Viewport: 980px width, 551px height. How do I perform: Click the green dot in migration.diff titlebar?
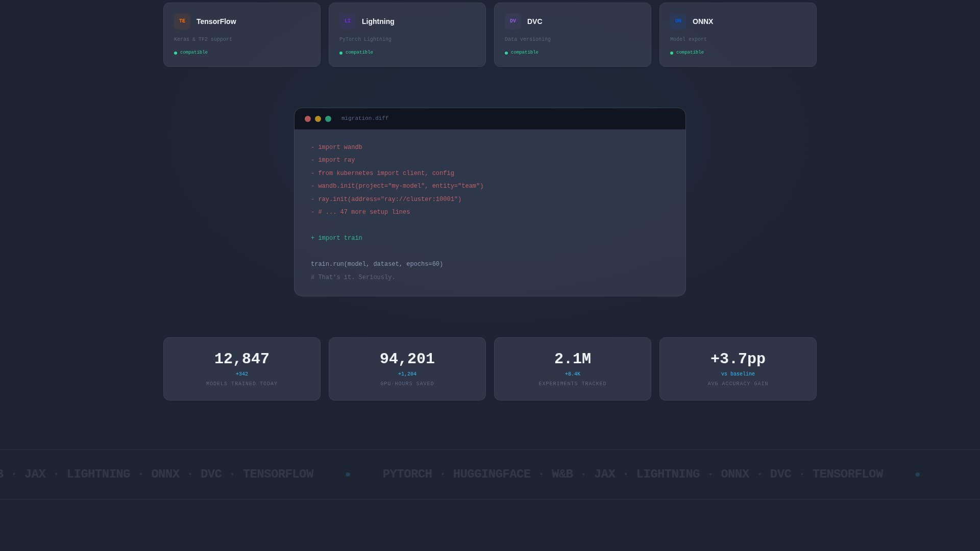click(x=328, y=119)
